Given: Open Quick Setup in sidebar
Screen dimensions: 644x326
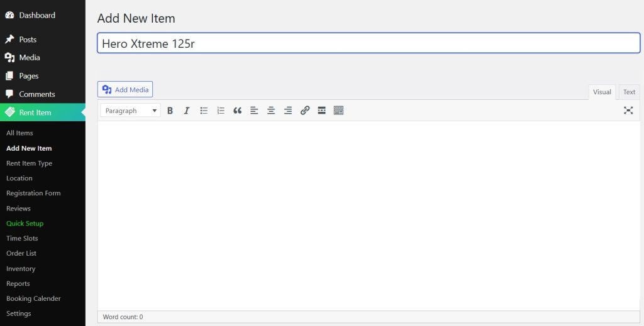Looking at the screenshot, I should [x=25, y=224].
